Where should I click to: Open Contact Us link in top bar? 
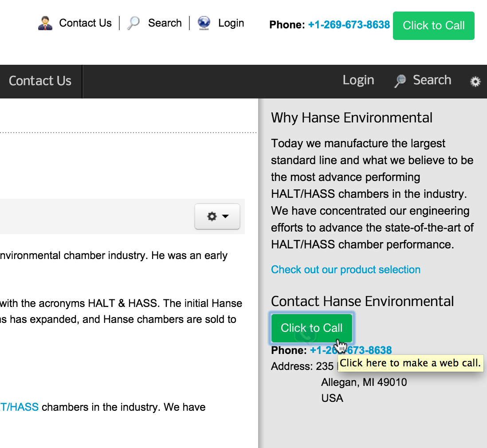tap(85, 23)
